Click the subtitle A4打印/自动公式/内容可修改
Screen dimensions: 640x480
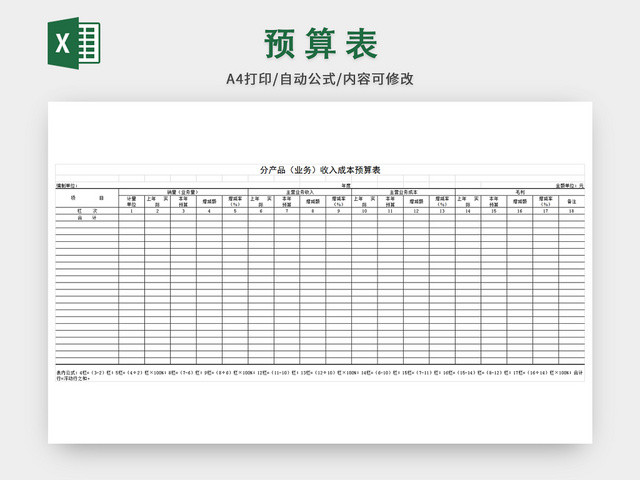tap(320, 79)
